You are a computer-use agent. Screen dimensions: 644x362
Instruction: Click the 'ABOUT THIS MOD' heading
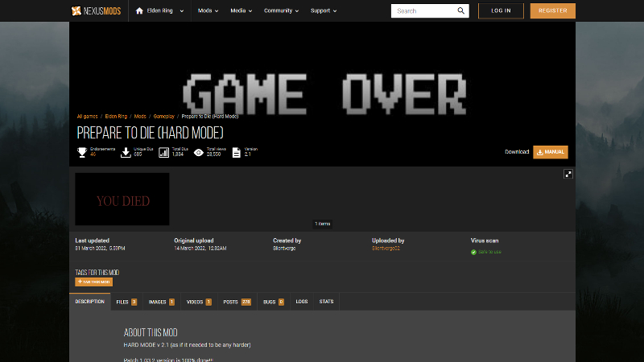coord(151,332)
